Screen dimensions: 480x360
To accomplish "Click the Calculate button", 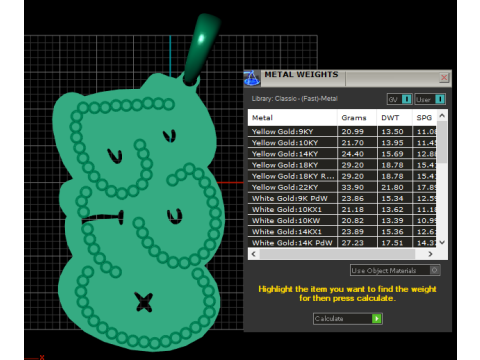I will click(x=348, y=319).
